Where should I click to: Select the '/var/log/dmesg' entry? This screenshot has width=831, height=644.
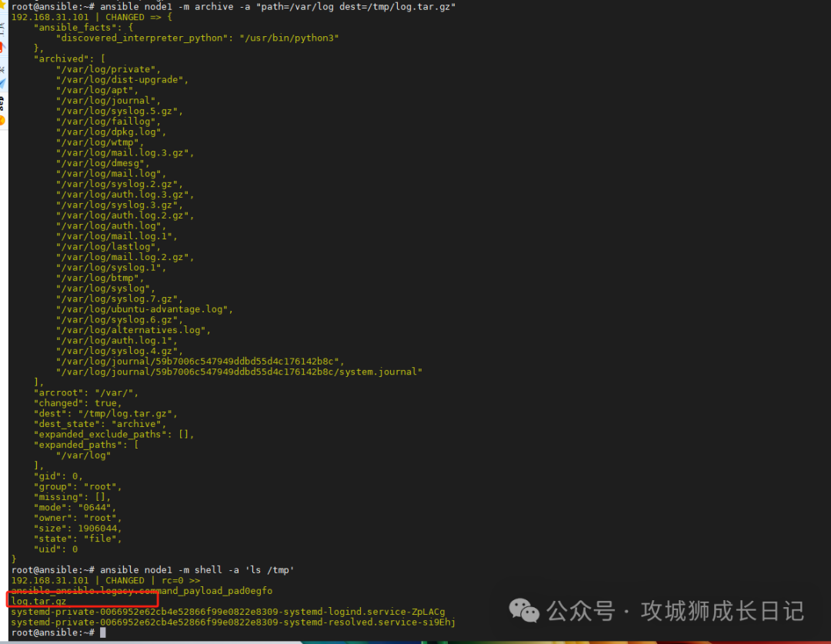tap(102, 163)
